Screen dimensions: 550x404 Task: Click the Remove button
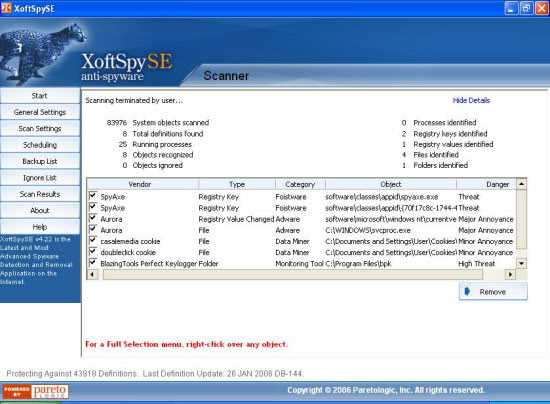[493, 292]
